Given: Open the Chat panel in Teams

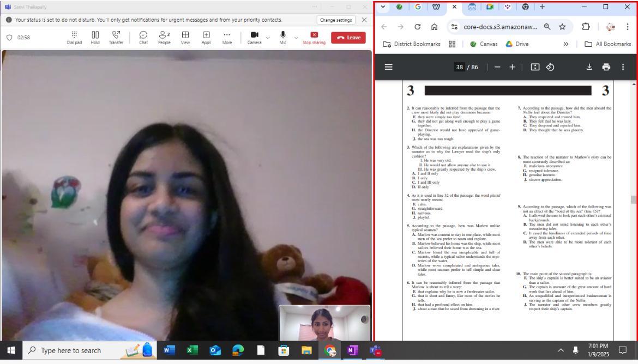Looking at the screenshot, I should [143, 38].
